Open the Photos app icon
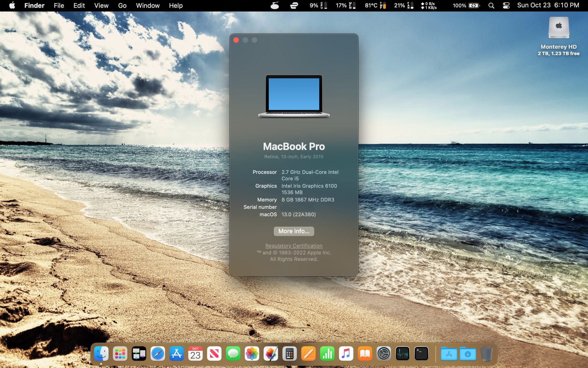 (x=252, y=354)
